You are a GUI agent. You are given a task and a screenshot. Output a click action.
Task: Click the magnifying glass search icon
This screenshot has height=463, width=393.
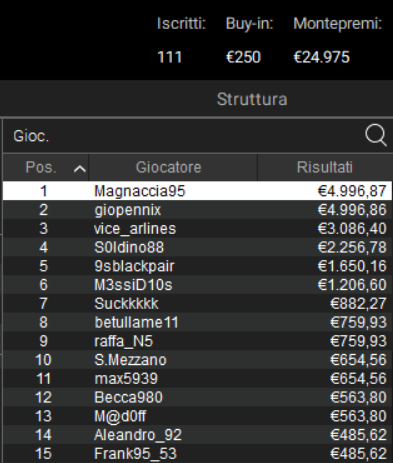[376, 135]
